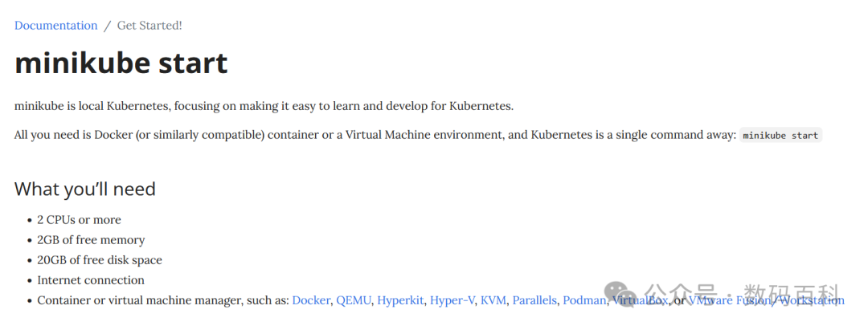This screenshot has height=330, width=868.
Task: Click the Internet connection bullet item
Action: click(91, 280)
